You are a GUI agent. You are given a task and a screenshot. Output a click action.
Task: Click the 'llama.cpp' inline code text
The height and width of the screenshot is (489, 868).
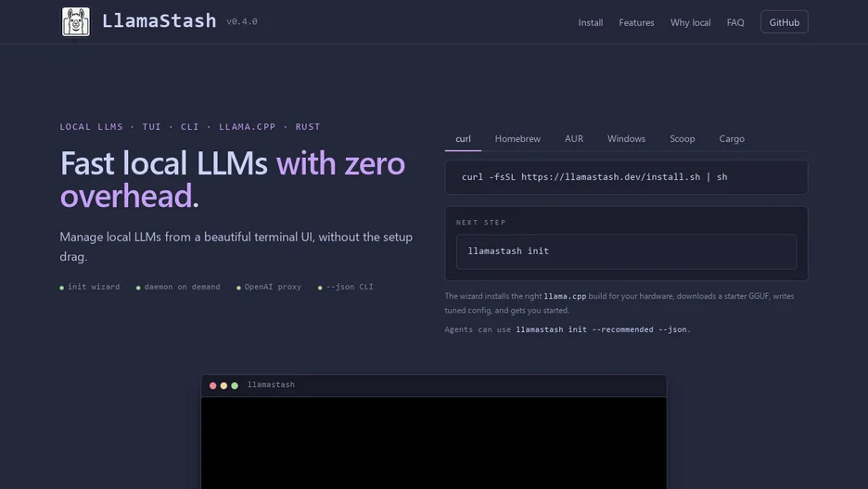[565, 296]
